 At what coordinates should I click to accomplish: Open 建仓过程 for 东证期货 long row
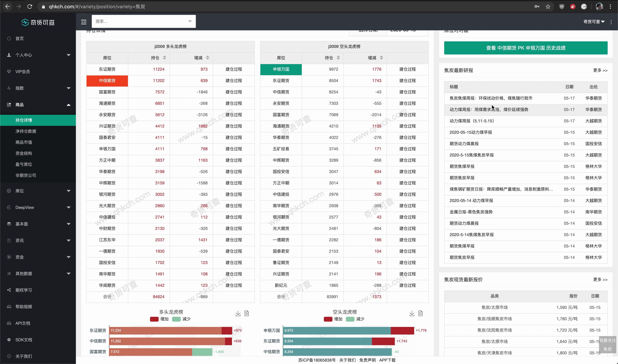click(233, 69)
